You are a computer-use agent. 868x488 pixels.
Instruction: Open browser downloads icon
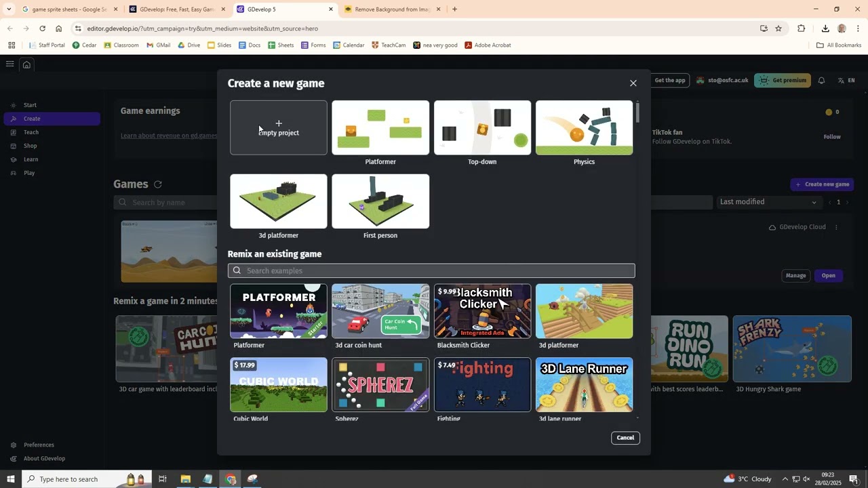point(825,28)
